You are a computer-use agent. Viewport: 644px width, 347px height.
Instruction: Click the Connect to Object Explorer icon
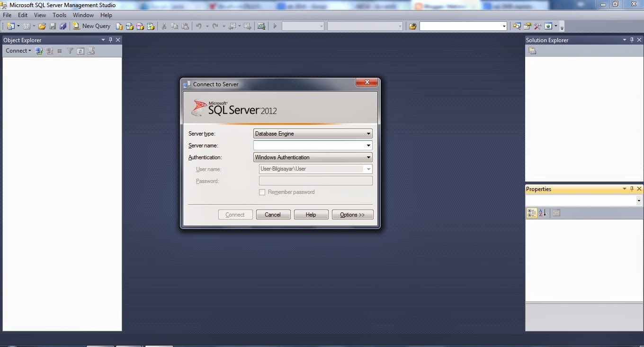coord(39,51)
